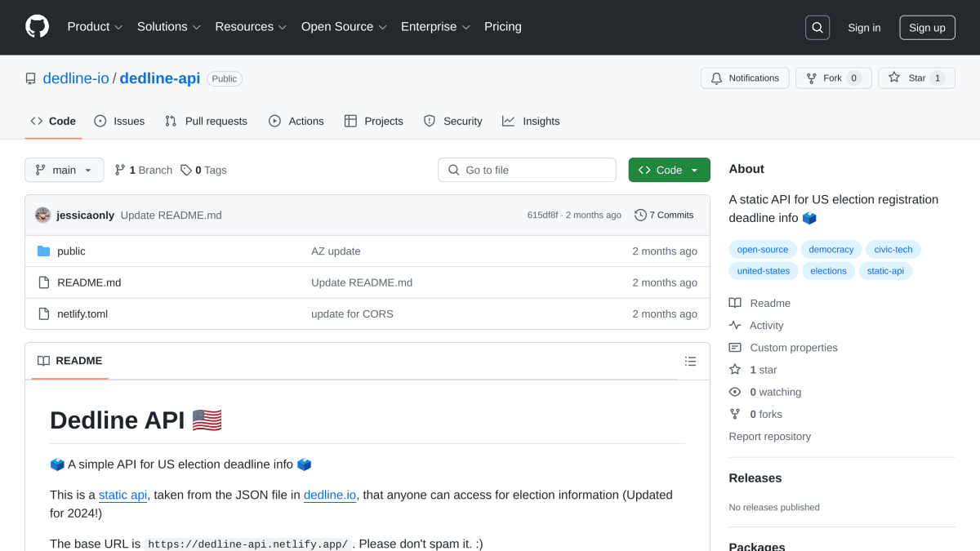
Task: Open the netlify.toml file
Action: point(82,313)
